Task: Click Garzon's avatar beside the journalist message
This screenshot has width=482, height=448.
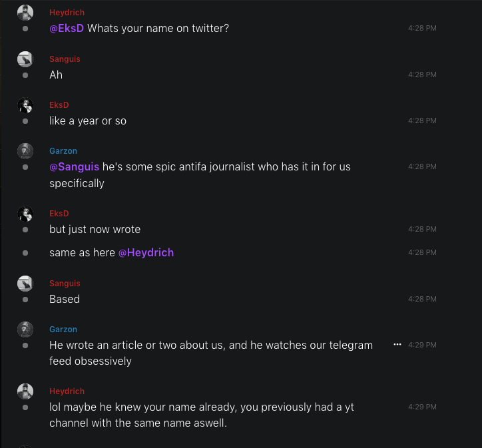Action: pos(25,151)
